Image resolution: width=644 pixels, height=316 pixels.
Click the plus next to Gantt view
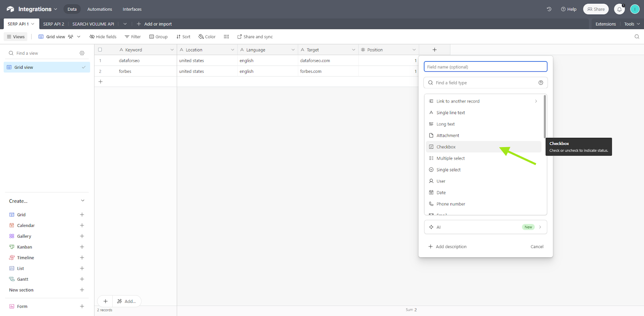click(82, 279)
